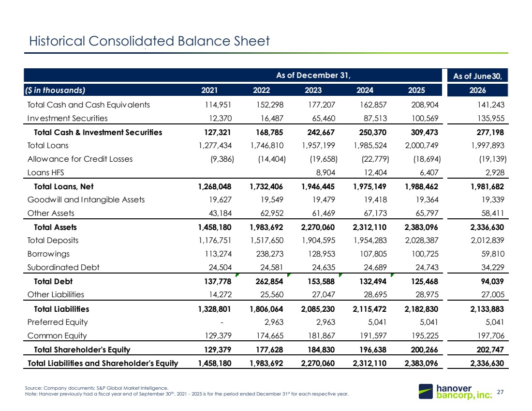
Task: Select the Subordinated Debt row label
Action: pos(63,268)
